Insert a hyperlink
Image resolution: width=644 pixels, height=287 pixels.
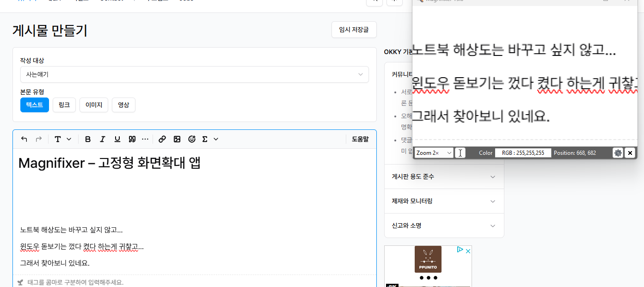[162, 139]
